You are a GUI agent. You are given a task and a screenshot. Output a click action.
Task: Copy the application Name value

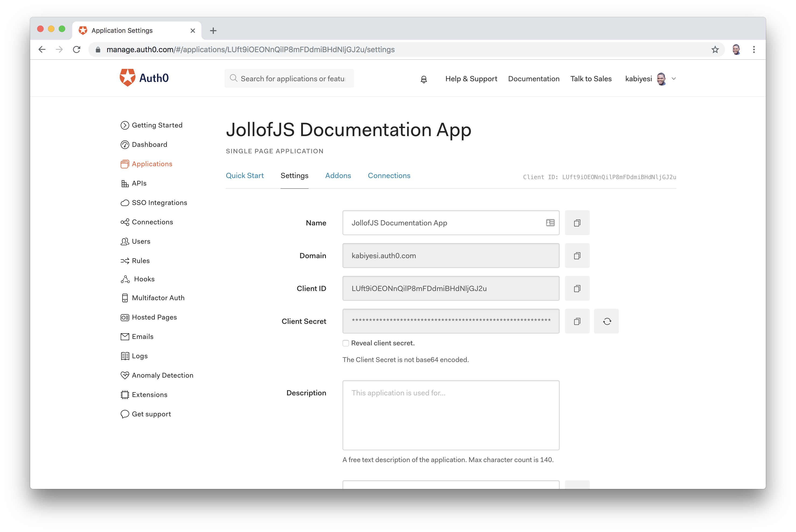coord(577,223)
